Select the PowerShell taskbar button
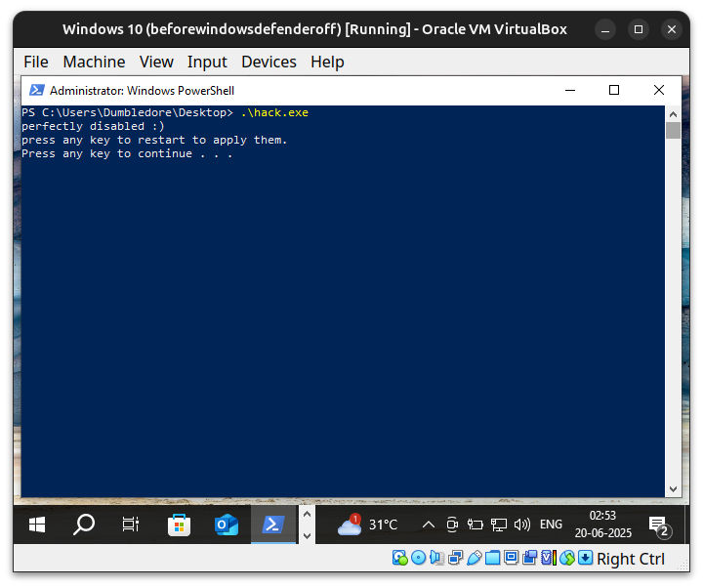This screenshot has width=703, height=588. 273,525
